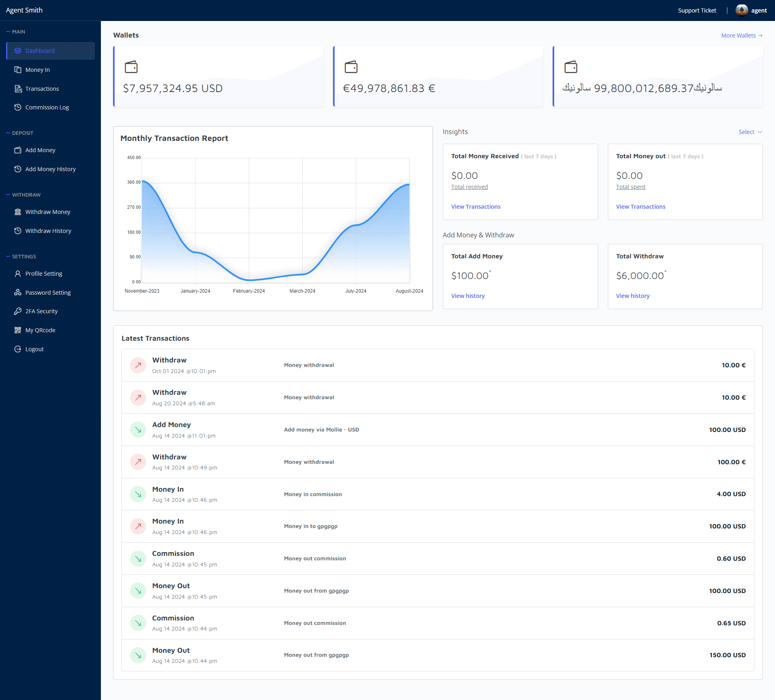775x700 pixels.
Task: Click the August-2024 point on the chart
Action: pyautogui.click(x=409, y=184)
